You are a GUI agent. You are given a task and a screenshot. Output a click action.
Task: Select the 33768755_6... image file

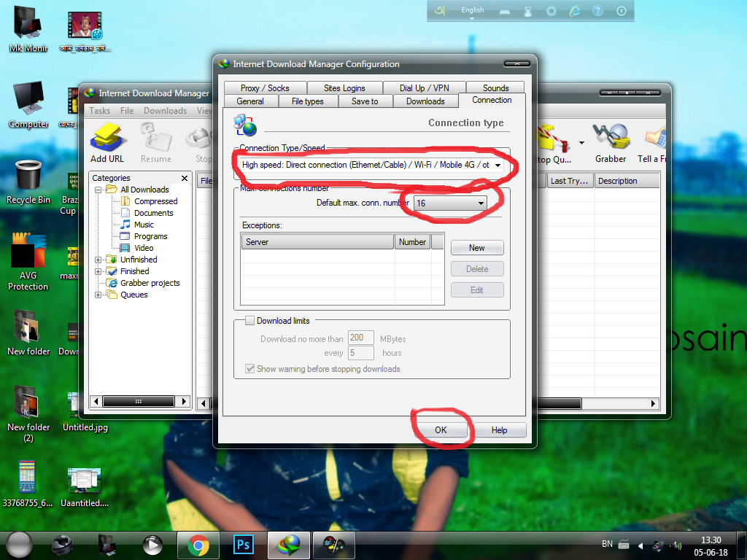tap(28, 483)
